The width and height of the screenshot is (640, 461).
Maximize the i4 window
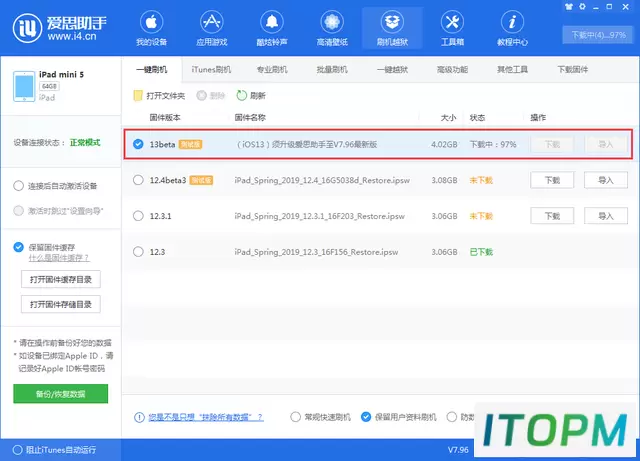[x=609, y=7]
